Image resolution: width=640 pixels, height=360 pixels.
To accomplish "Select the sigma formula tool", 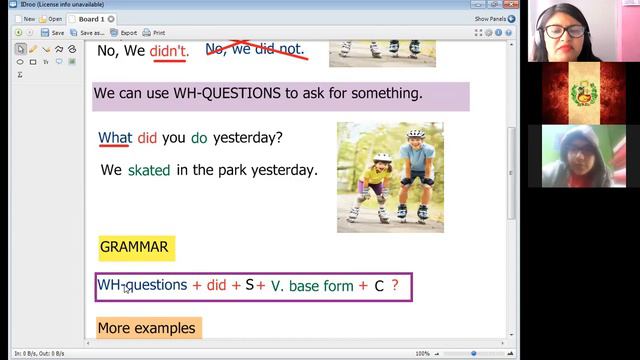I will click(20, 75).
